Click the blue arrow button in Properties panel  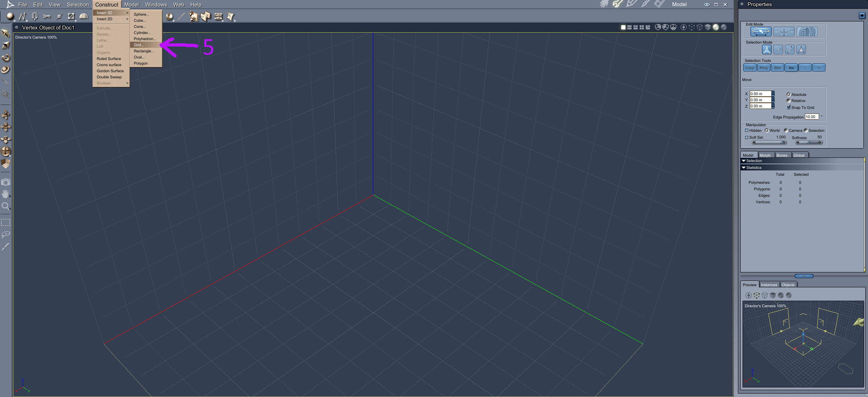click(862, 15)
